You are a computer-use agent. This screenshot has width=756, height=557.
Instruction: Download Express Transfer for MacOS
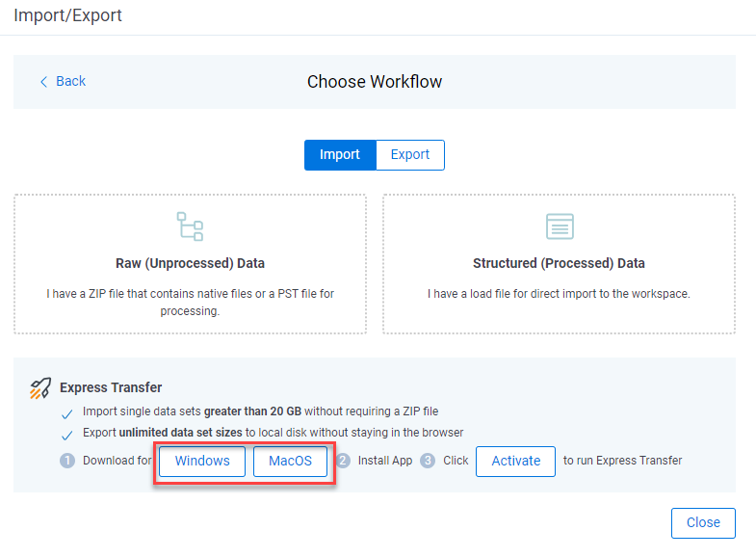290,461
